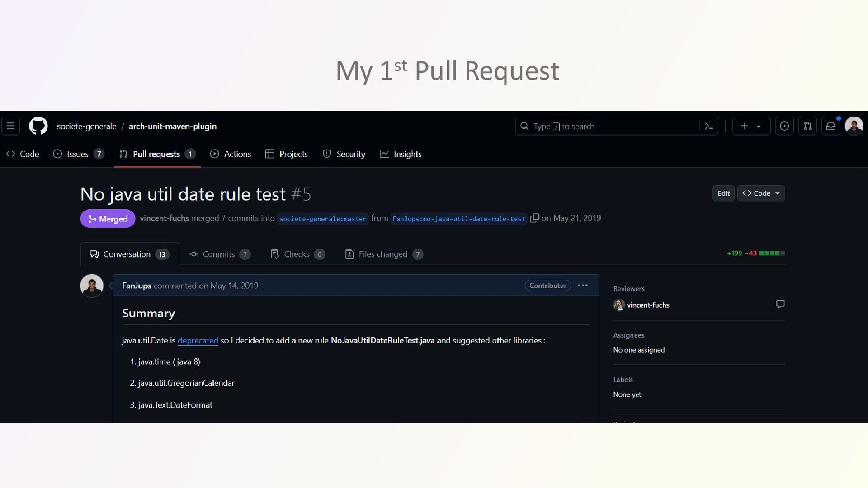Open comment three-dots options menu
The image size is (868, 488).
pos(583,285)
